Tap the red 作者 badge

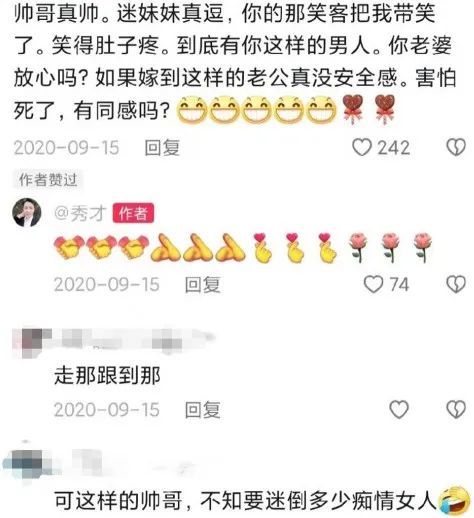(133, 213)
